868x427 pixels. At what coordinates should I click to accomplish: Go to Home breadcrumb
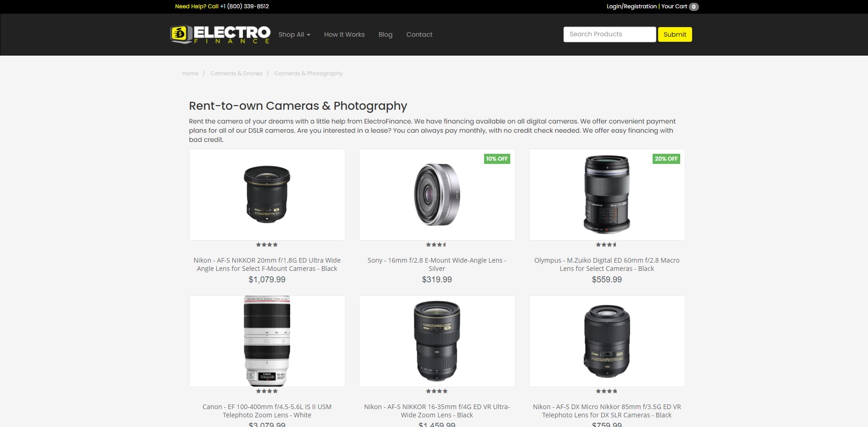point(190,73)
